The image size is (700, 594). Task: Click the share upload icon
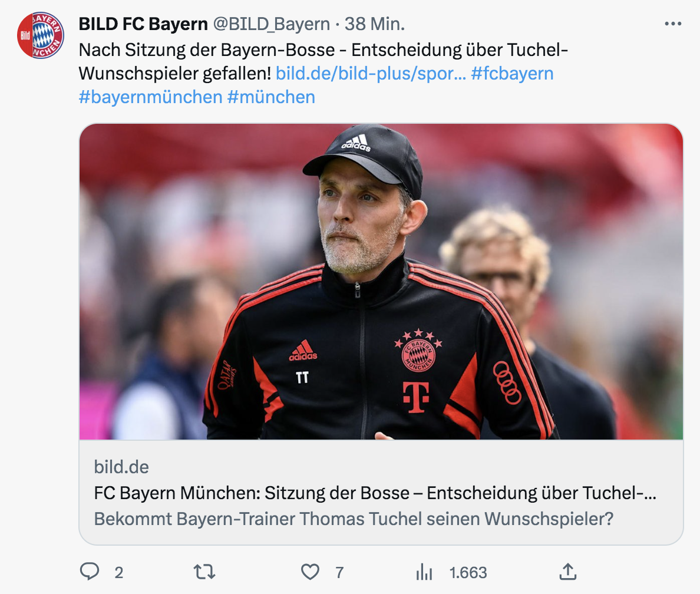(568, 572)
